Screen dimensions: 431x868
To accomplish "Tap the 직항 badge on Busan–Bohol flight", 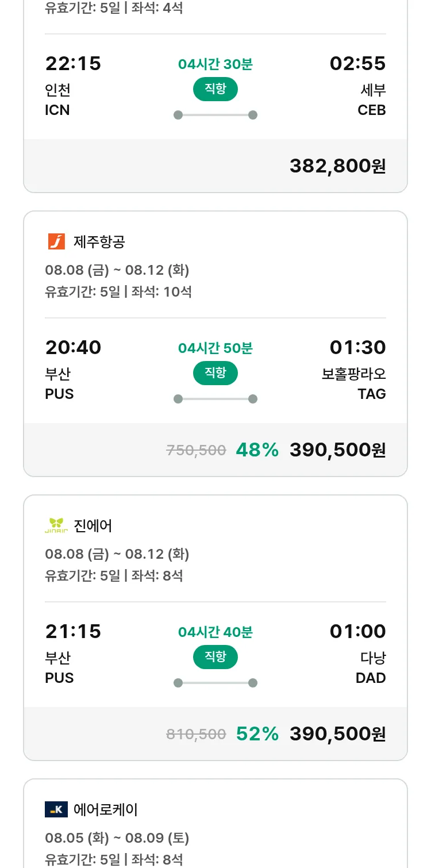I will 215,373.
